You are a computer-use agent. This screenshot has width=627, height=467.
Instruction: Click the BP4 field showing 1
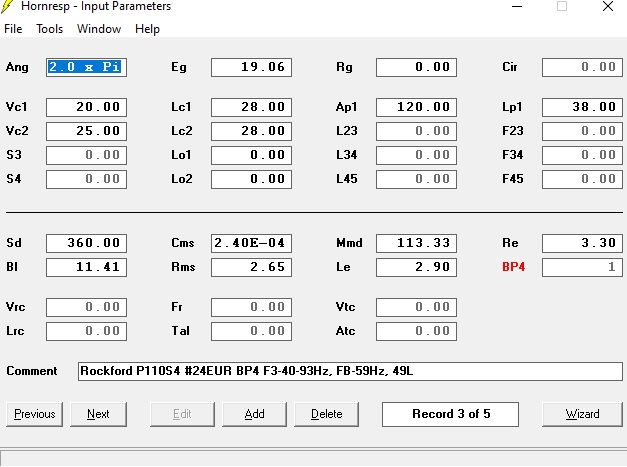tap(582, 267)
